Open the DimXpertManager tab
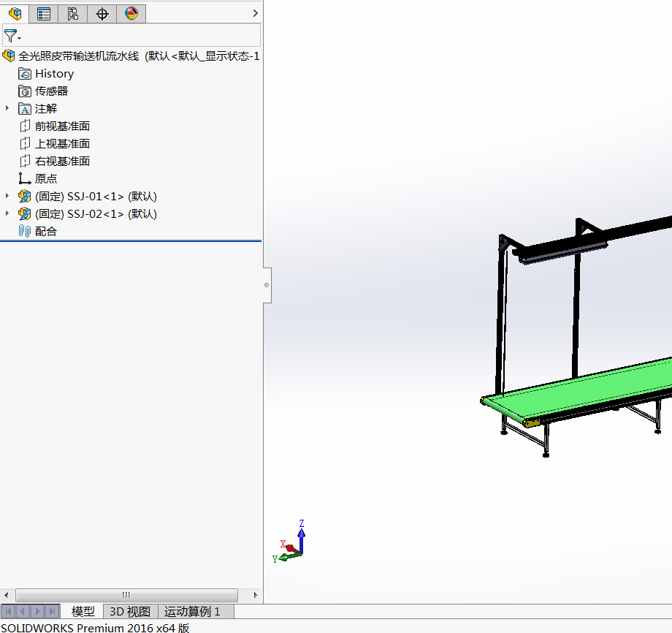This screenshot has height=633, width=672. (102, 14)
